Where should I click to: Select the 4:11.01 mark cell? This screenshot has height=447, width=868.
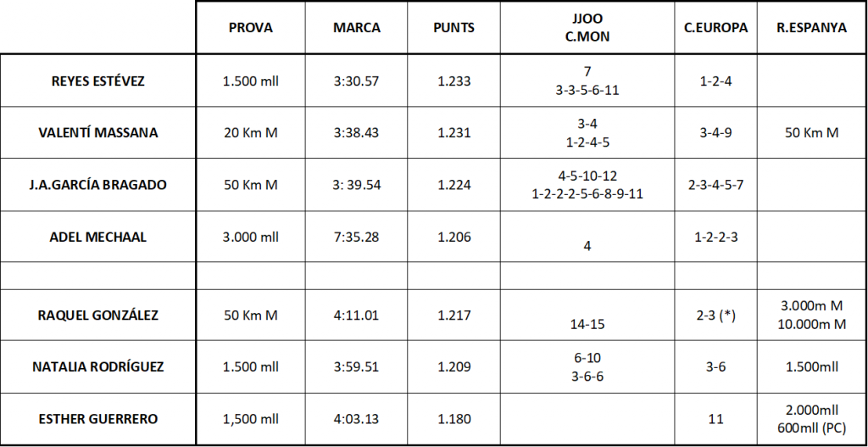[x=357, y=316]
